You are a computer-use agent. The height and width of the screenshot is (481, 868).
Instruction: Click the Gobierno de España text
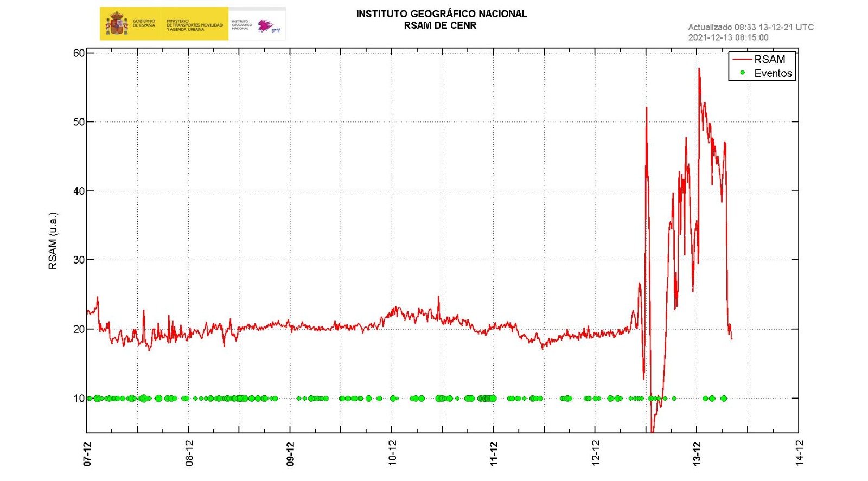tap(144, 23)
